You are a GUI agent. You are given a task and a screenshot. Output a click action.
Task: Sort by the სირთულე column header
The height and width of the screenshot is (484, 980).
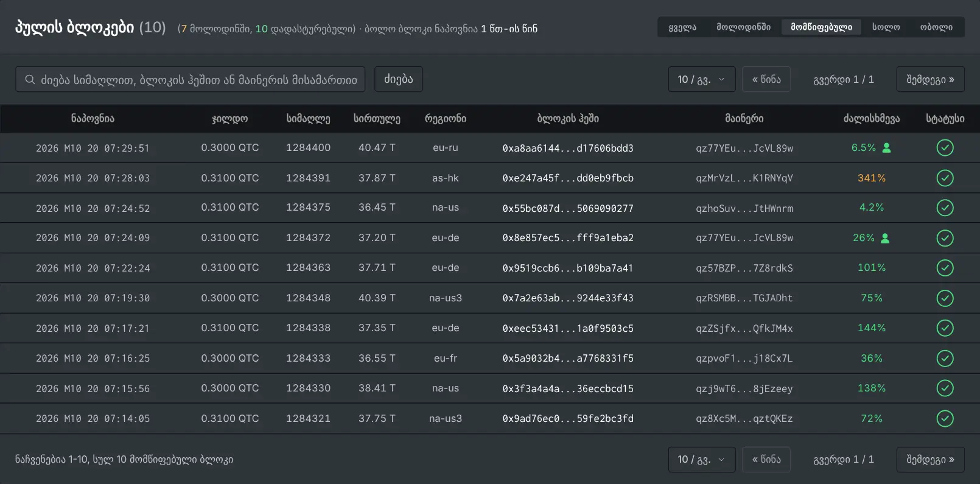pos(377,119)
